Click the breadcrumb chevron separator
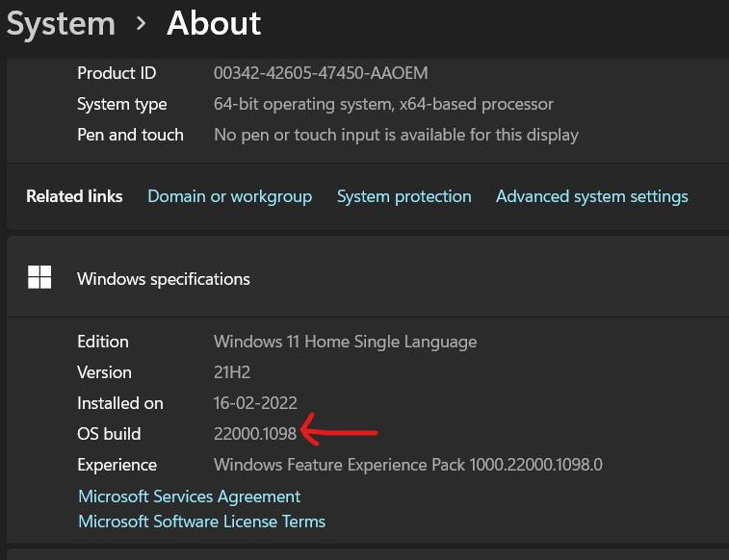 click(x=142, y=22)
